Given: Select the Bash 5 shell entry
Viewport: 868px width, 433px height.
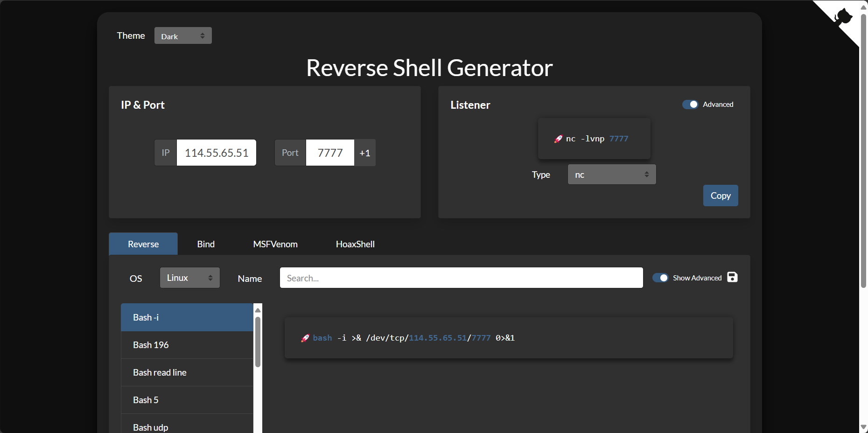Looking at the screenshot, I should (187, 400).
